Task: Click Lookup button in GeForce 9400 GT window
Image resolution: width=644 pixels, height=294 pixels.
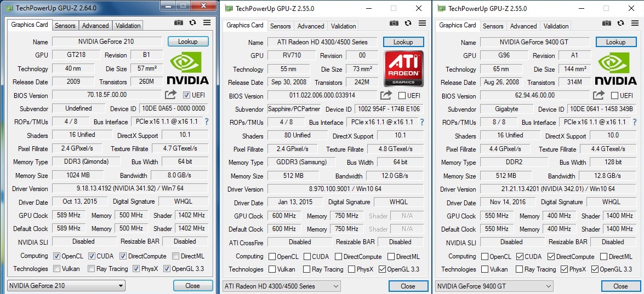Action: pos(616,42)
